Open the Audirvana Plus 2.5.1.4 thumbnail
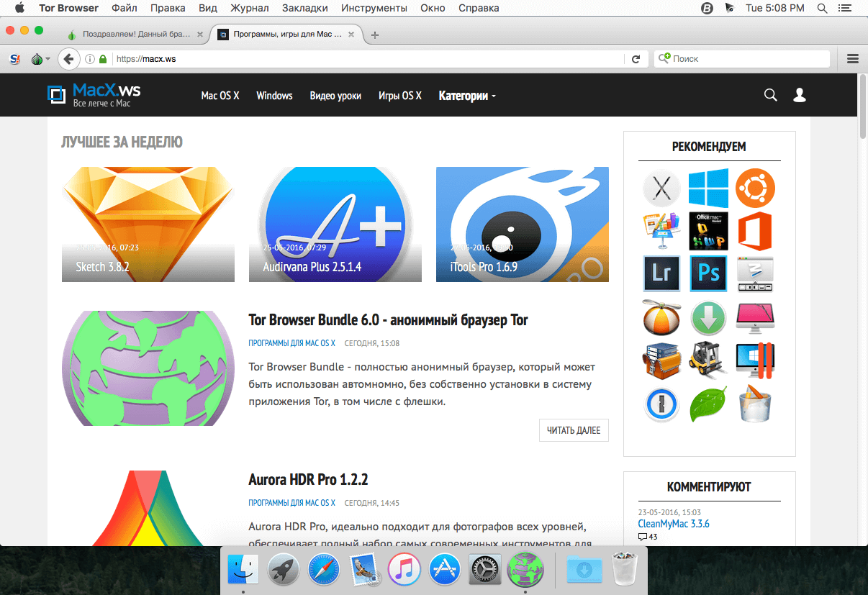The width and height of the screenshot is (868, 595). (335, 224)
